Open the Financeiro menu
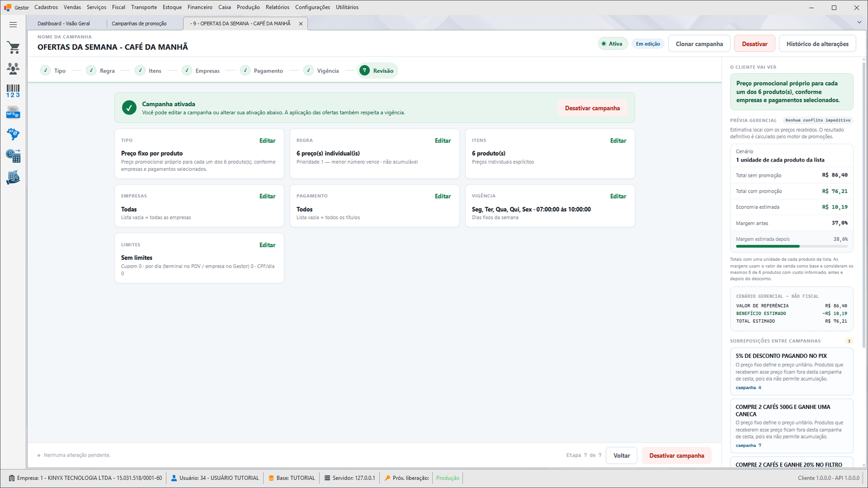 (200, 7)
